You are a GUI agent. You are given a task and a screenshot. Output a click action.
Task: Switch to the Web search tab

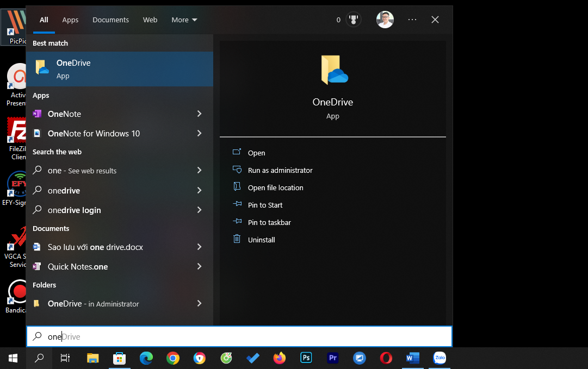pos(150,20)
